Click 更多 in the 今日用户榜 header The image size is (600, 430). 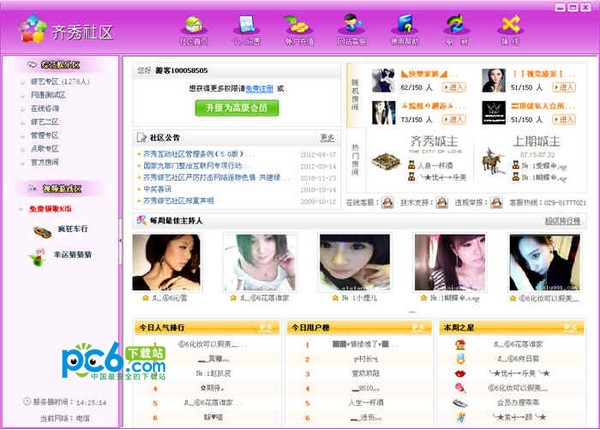coord(418,327)
